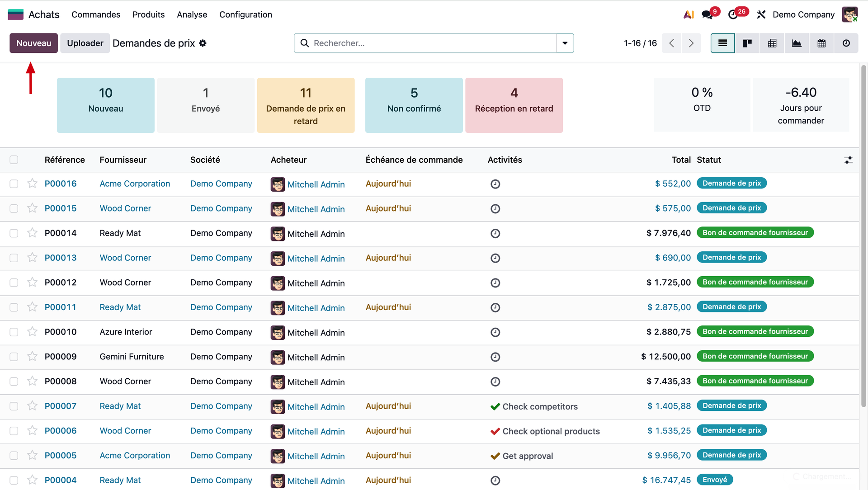Open Demo Company switcher
Image resolution: width=868 pixels, height=490 pixels.
click(x=803, y=14)
